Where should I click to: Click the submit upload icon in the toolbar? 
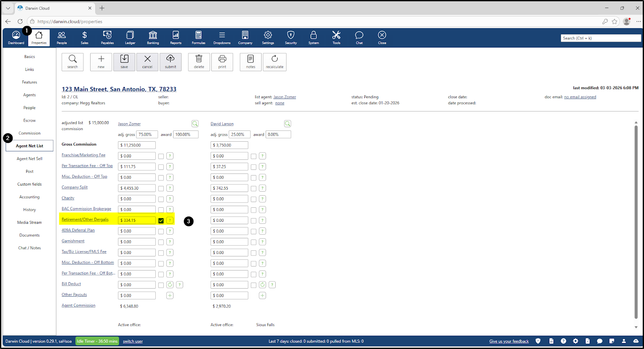[x=171, y=62]
